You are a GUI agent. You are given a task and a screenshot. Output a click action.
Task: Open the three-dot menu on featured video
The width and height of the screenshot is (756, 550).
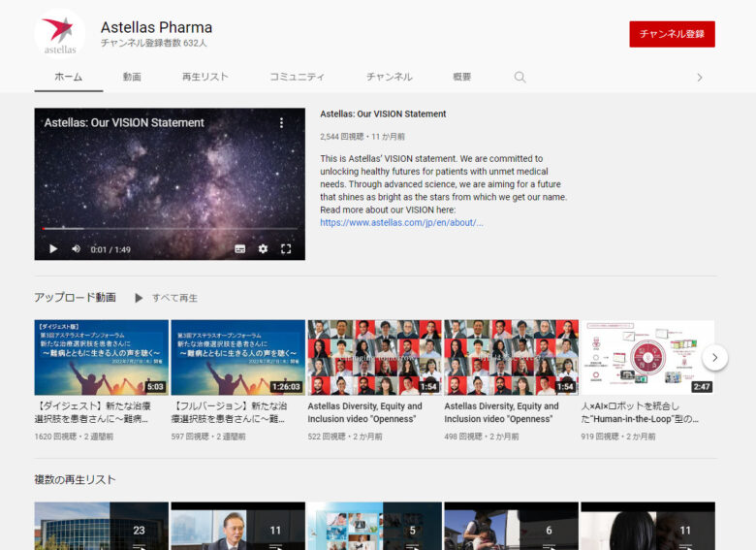(x=282, y=123)
